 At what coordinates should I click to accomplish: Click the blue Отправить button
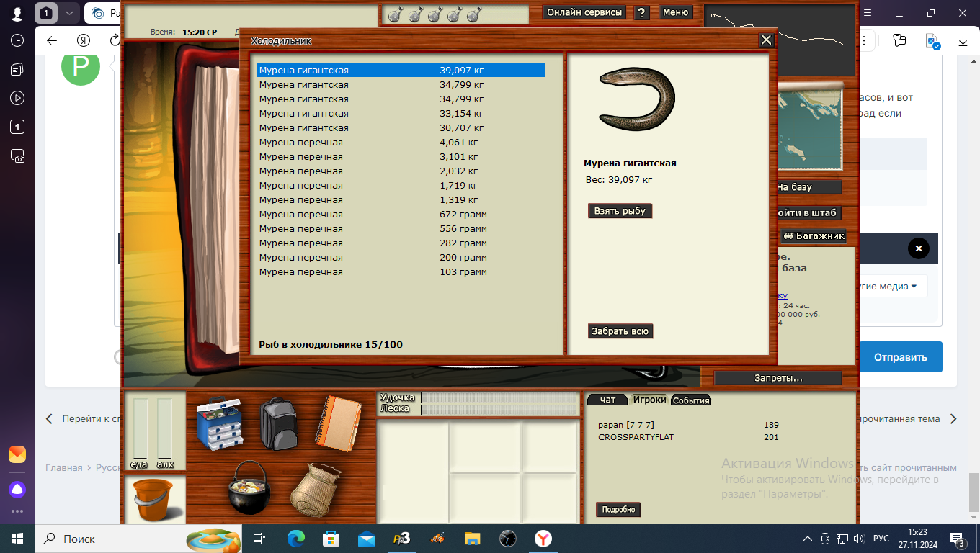tap(900, 356)
